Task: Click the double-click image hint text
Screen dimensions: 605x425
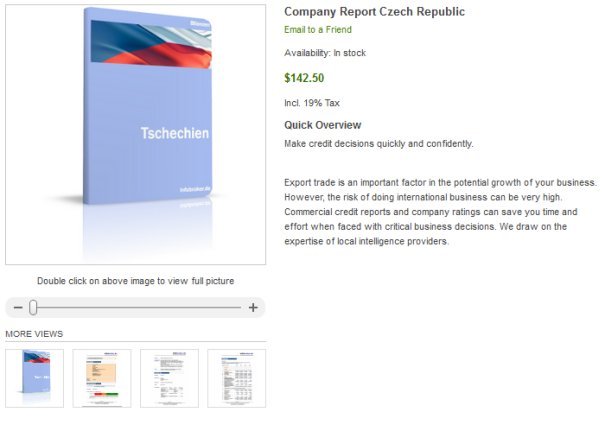Action: click(135, 281)
